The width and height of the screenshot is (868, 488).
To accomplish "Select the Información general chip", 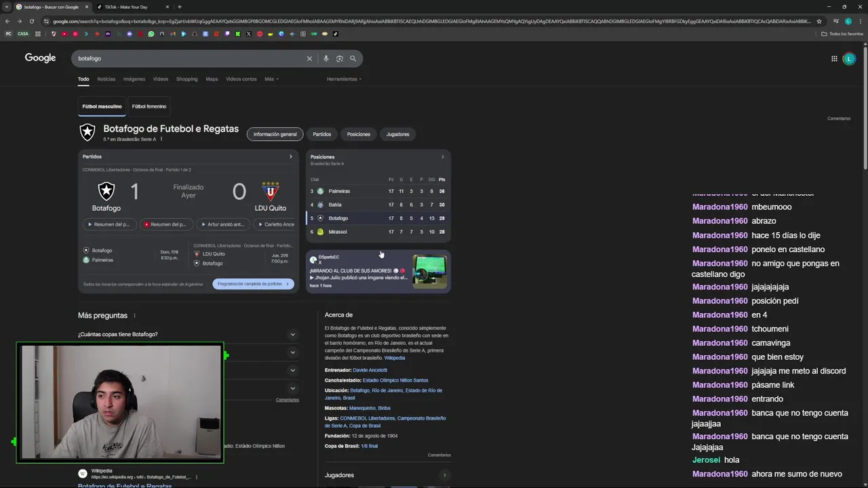I will 275,134.
